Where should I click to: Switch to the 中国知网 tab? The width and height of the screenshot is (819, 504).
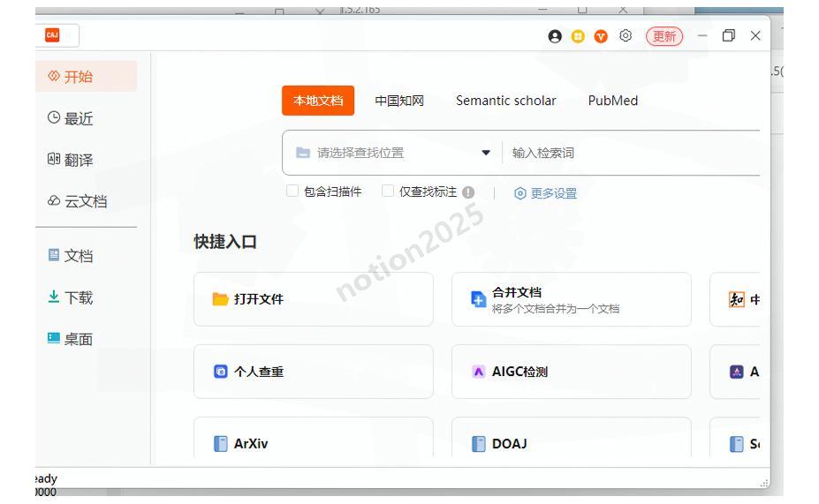click(x=399, y=100)
